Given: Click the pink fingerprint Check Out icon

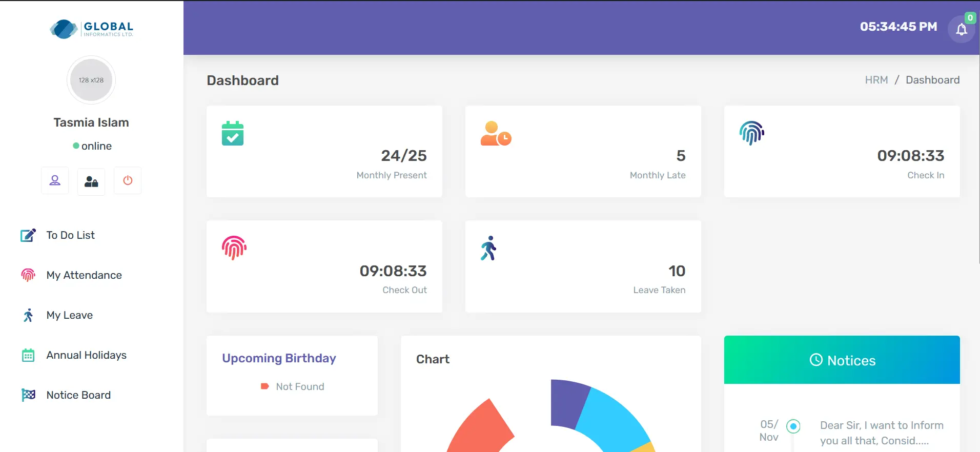Looking at the screenshot, I should click(234, 248).
